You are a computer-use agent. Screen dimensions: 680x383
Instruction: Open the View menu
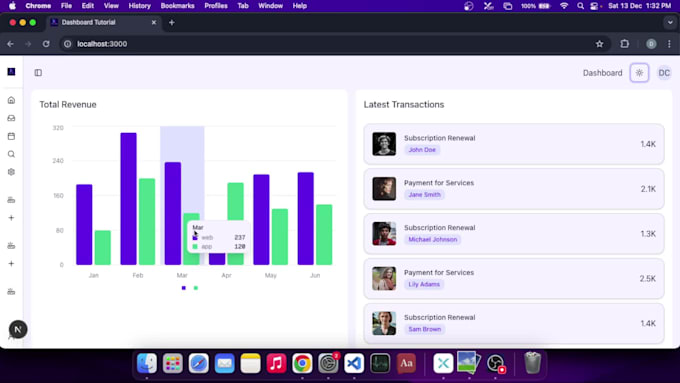pyautogui.click(x=111, y=6)
